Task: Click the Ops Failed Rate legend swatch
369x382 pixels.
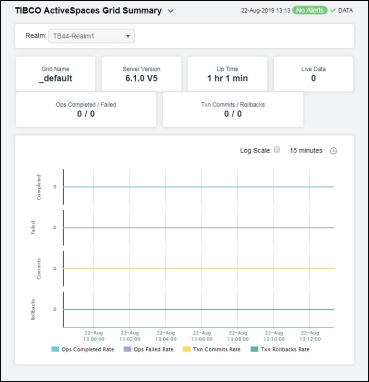Action: [127, 349]
